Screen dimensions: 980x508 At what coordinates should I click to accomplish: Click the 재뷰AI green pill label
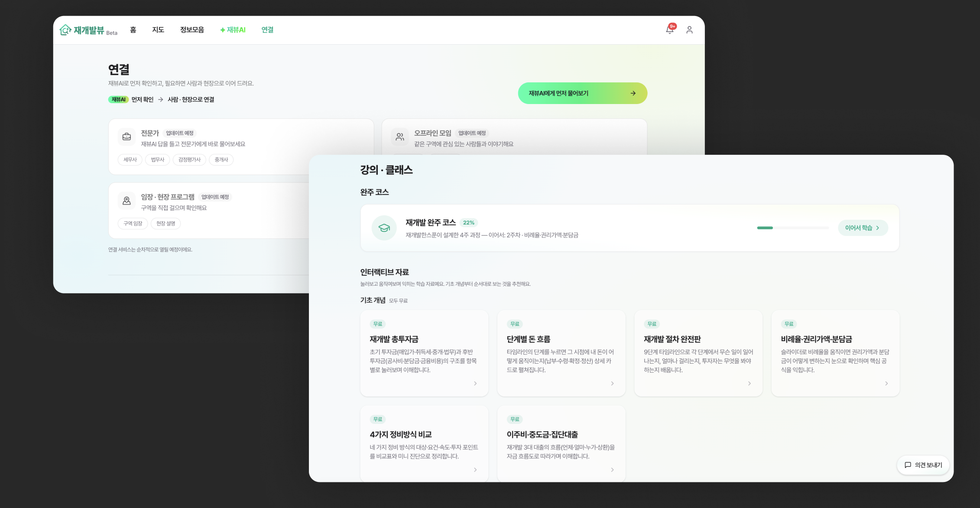(118, 99)
